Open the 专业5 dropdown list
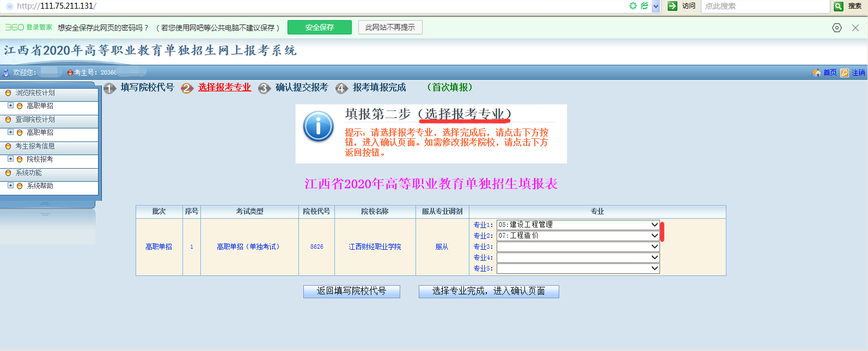 click(x=655, y=268)
